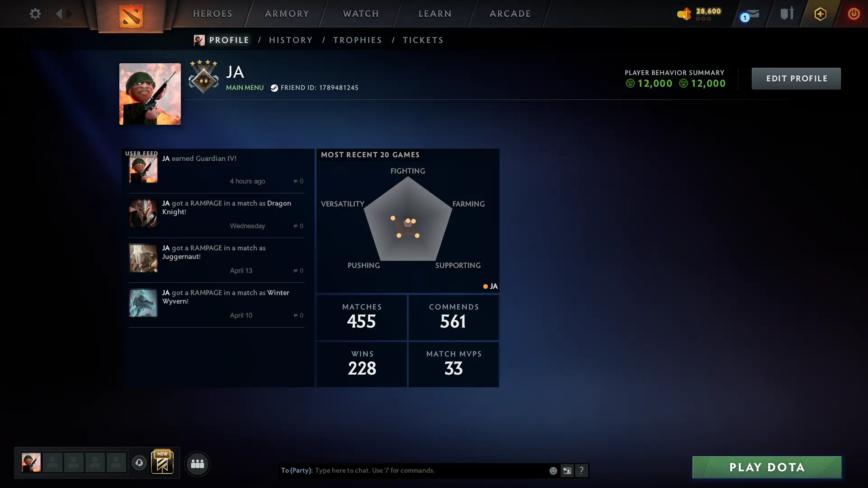Open the settings gear icon

click(x=35, y=14)
